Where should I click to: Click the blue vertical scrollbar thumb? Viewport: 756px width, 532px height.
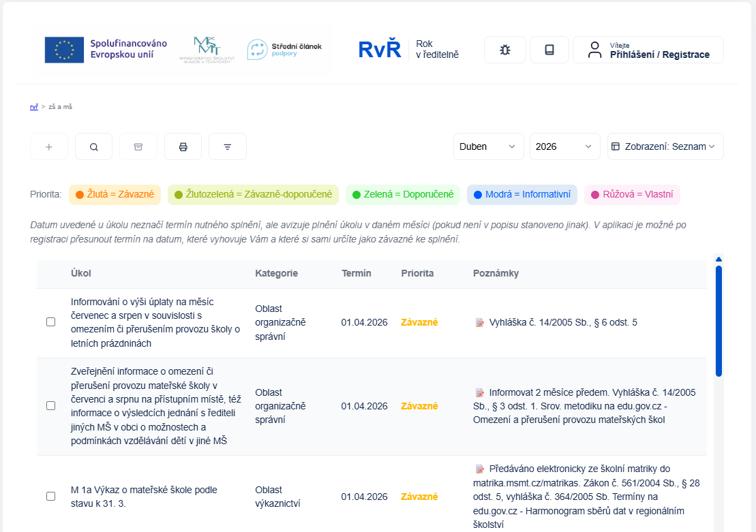tap(719, 320)
